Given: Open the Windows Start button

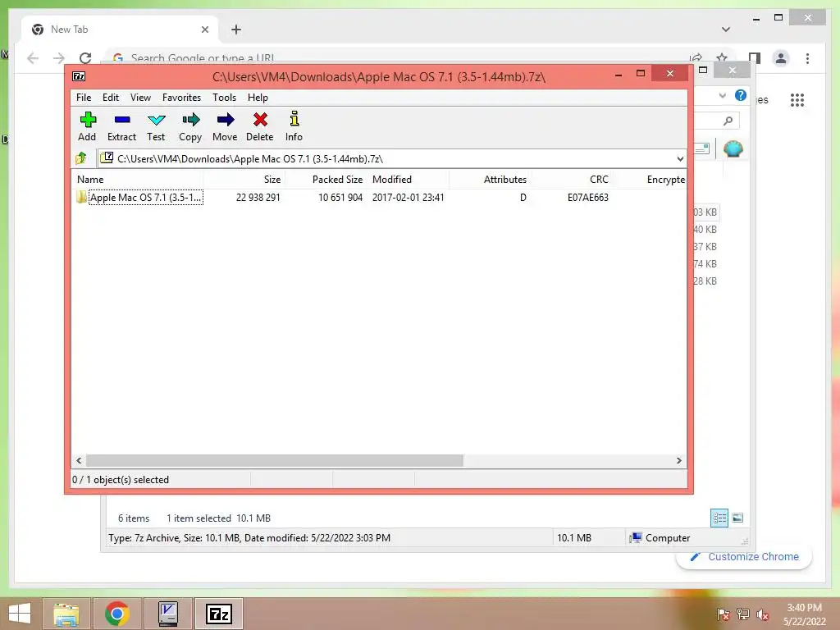Looking at the screenshot, I should pos(20,614).
